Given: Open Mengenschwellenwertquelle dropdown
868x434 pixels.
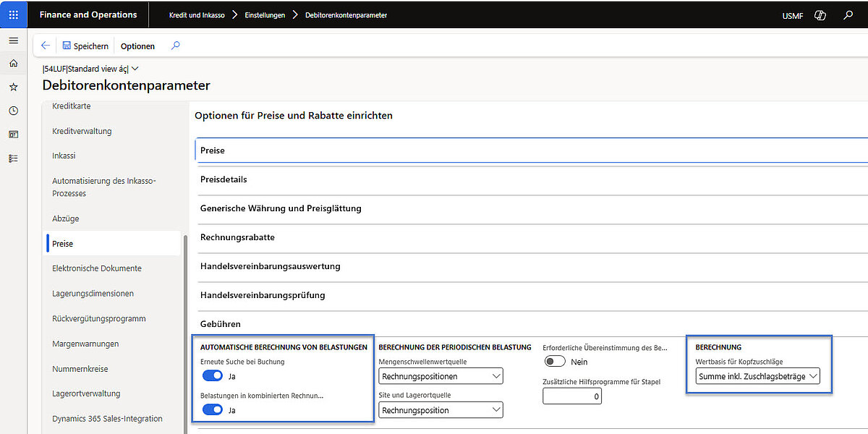Looking at the screenshot, I should 441,376.
